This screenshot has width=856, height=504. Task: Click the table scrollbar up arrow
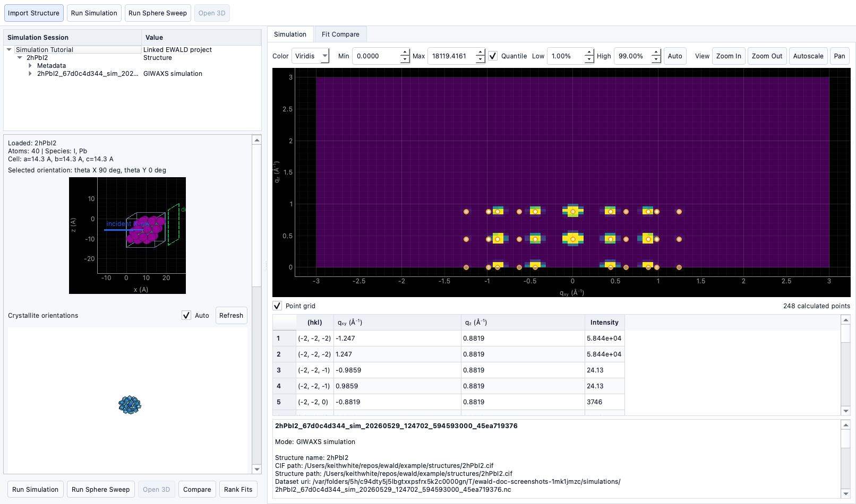point(846,319)
